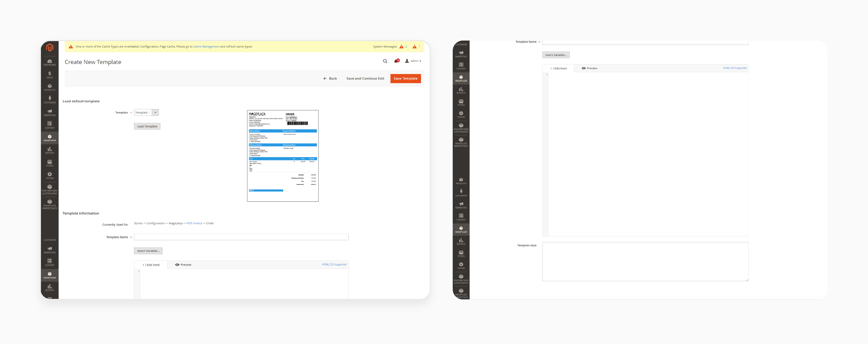Click the Template Information heading
The height and width of the screenshot is (344, 868).
pyautogui.click(x=81, y=214)
